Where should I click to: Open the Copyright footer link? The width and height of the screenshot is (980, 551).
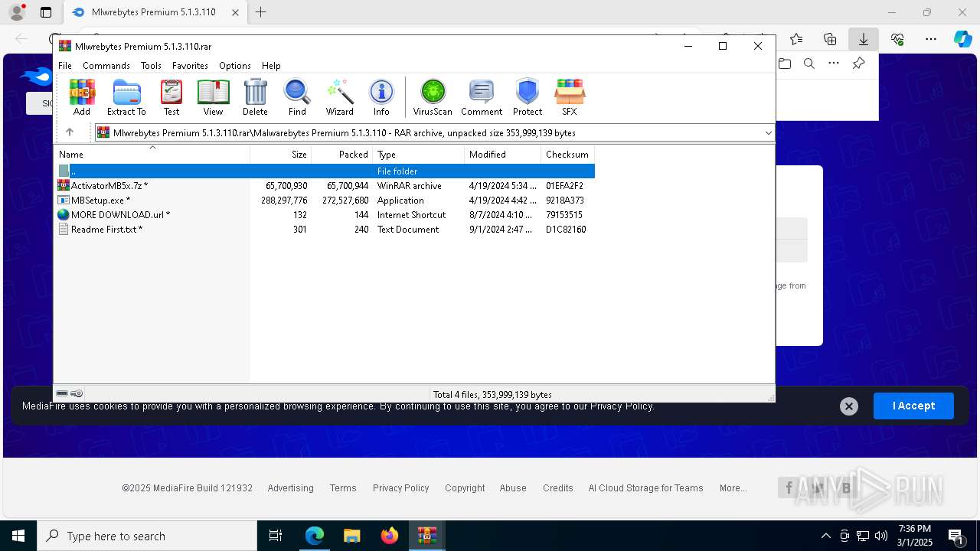(465, 488)
